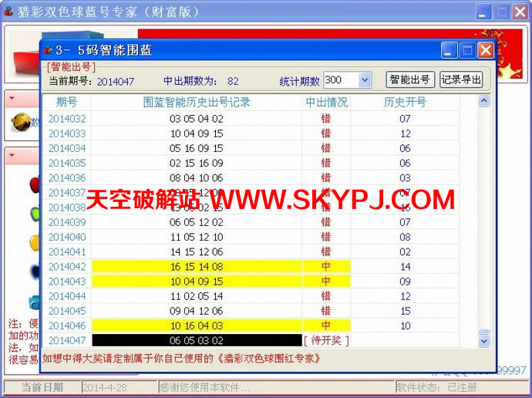The height and width of the screenshot is (398, 532).
Task: Click the blue ball icon in sidebar
Action: 35,272
